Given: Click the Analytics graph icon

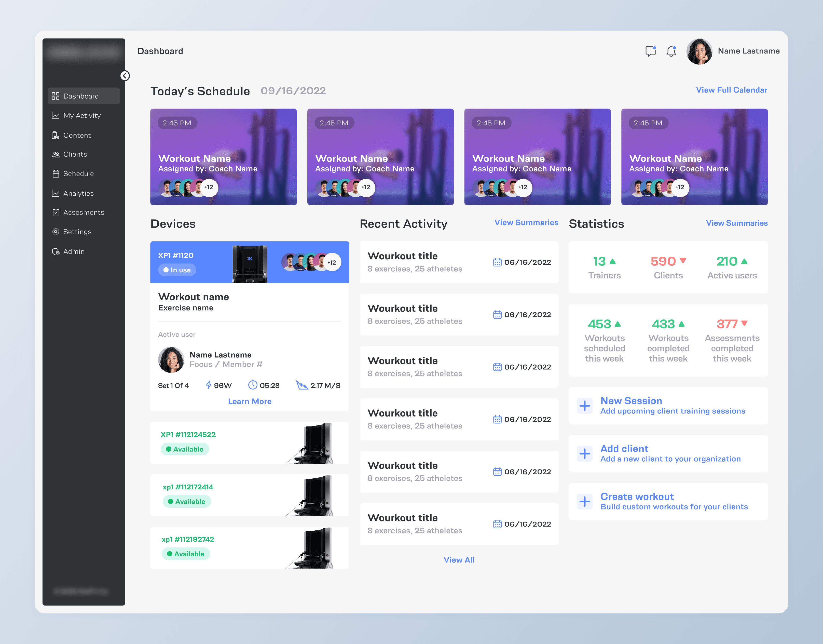Looking at the screenshot, I should pyautogui.click(x=56, y=193).
